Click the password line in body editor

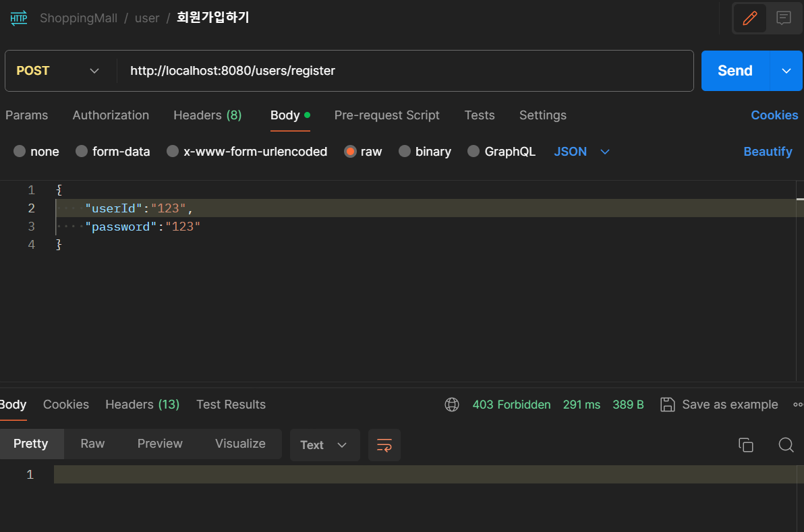[x=425, y=227]
